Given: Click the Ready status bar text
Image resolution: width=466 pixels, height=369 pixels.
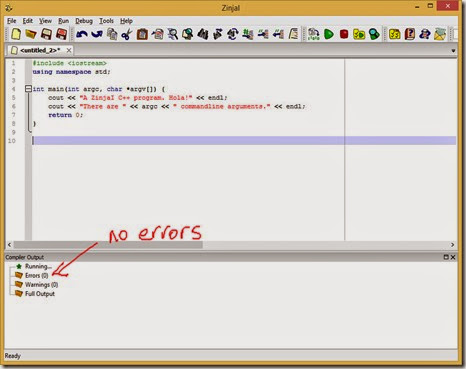Looking at the screenshot, I should pos(13,356).
